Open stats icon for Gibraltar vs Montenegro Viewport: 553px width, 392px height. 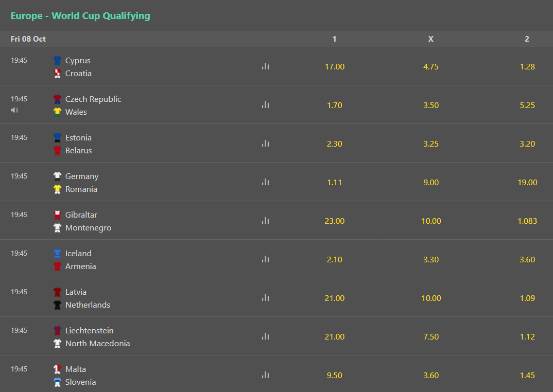pyautogui.click(x=266, y=221)
